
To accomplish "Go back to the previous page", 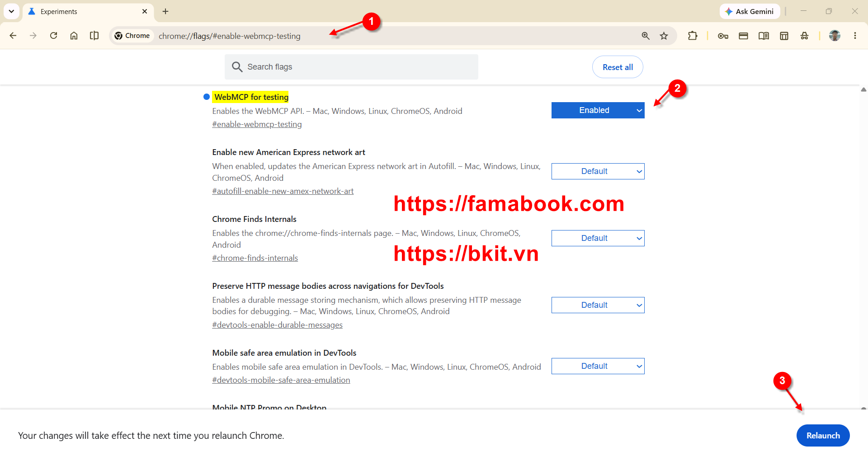I will pos(13,36).
